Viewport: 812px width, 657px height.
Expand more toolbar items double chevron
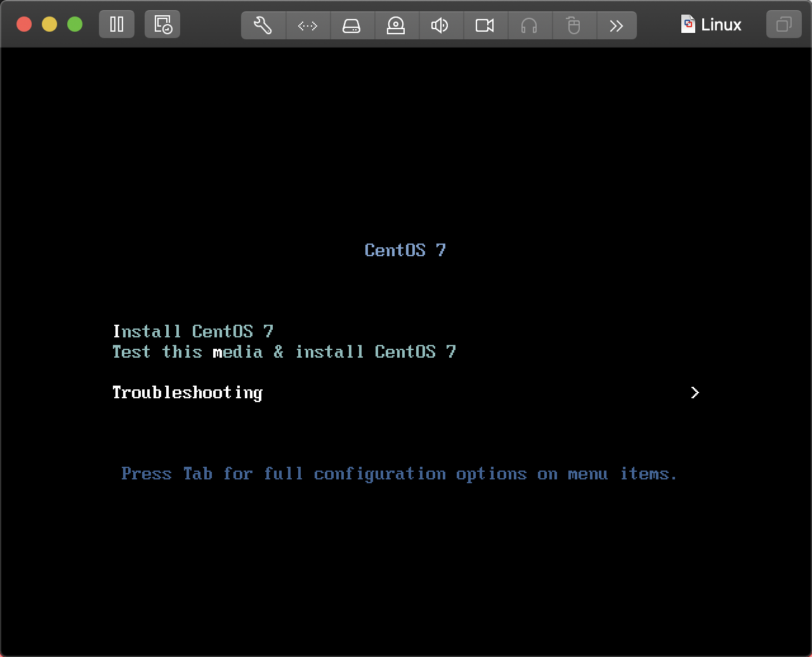[x=616, y=25]
